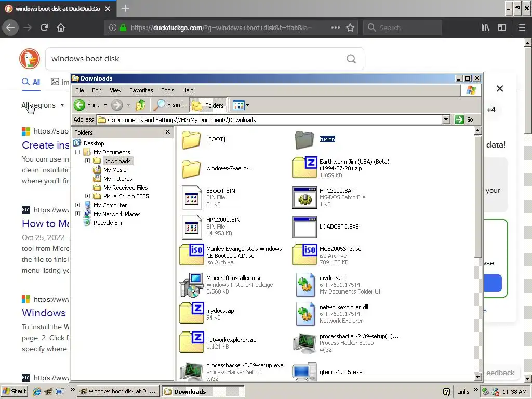This screenshot has width=532, height=399.
Task: Select My Music in the folder tree
Action: (114, 170)
